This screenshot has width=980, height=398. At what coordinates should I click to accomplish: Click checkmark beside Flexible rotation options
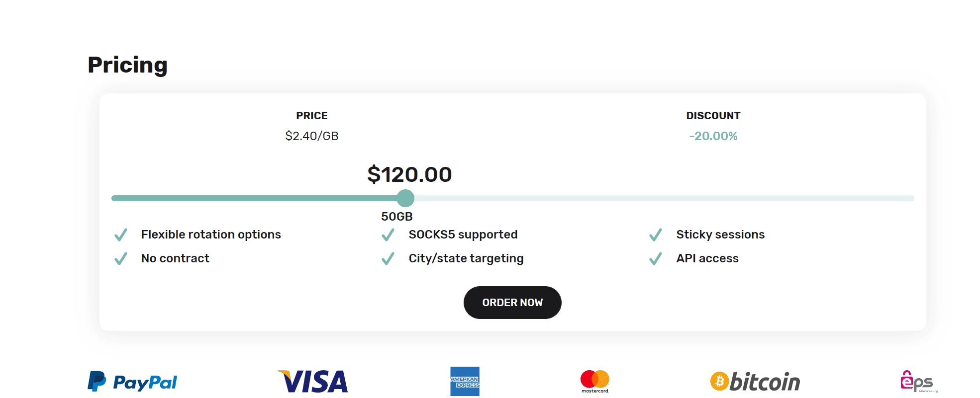point(121,235)
